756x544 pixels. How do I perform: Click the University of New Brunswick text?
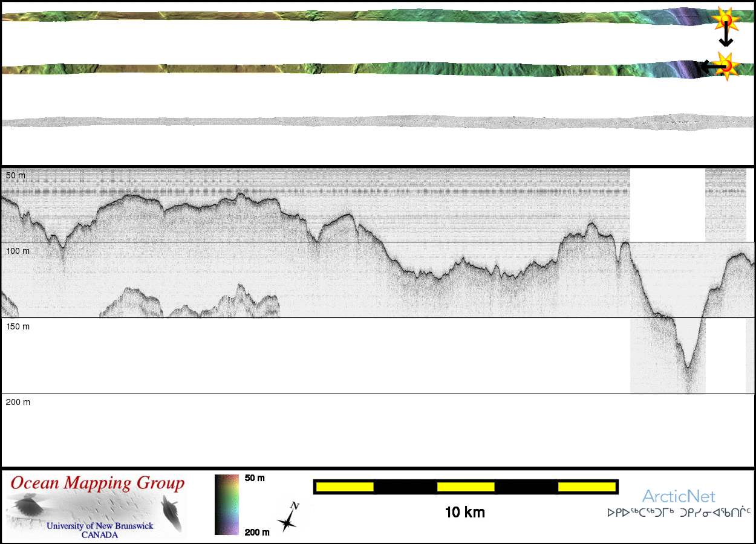(100, 526)
